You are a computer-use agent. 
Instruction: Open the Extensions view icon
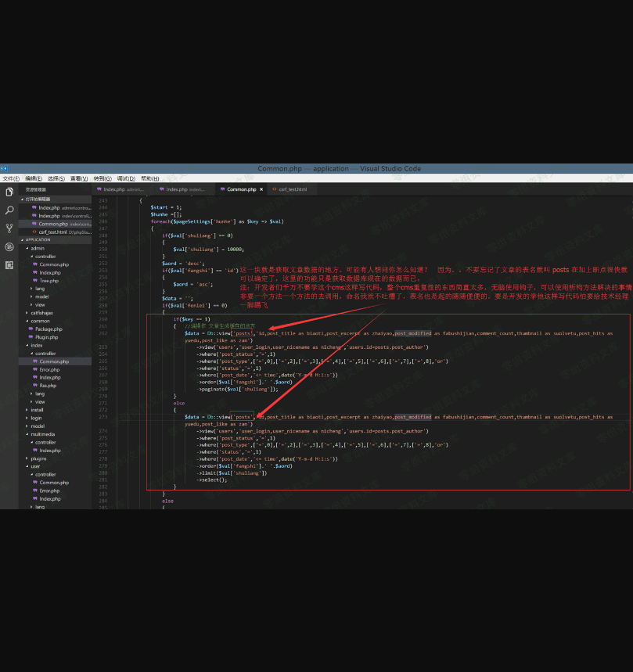click(x=9, y=264)
